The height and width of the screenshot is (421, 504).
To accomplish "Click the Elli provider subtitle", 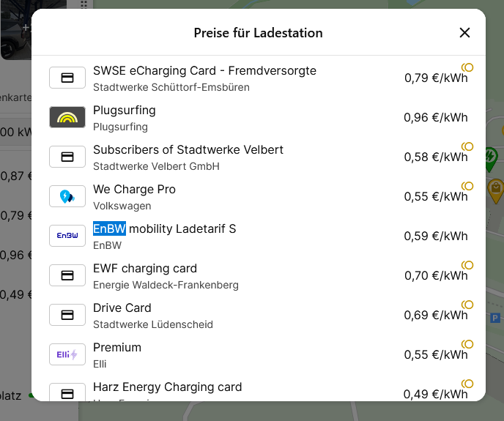I will pyautogui.click(x=100, y=364).
